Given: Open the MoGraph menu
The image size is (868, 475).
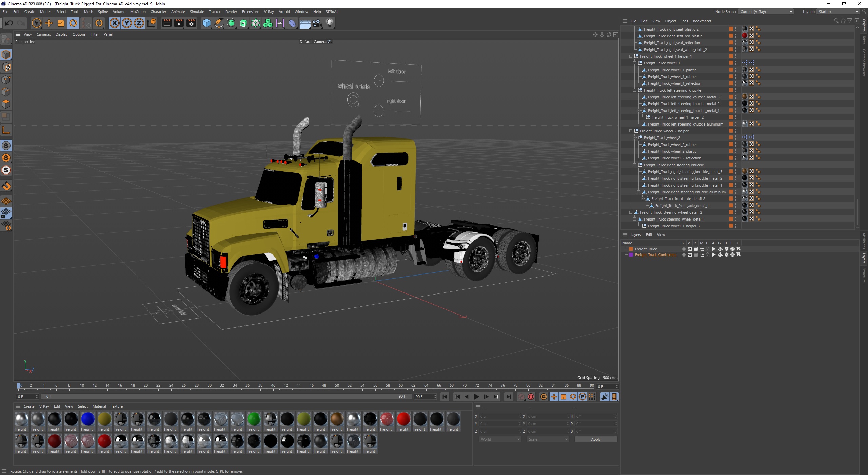Looking at the screenshot, I should 138,12.
